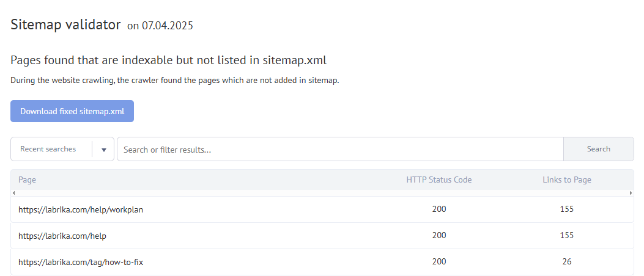Click the 200 status in the workplan row
This screenshot has height=276, width=644.
click(x=439, y=209)
